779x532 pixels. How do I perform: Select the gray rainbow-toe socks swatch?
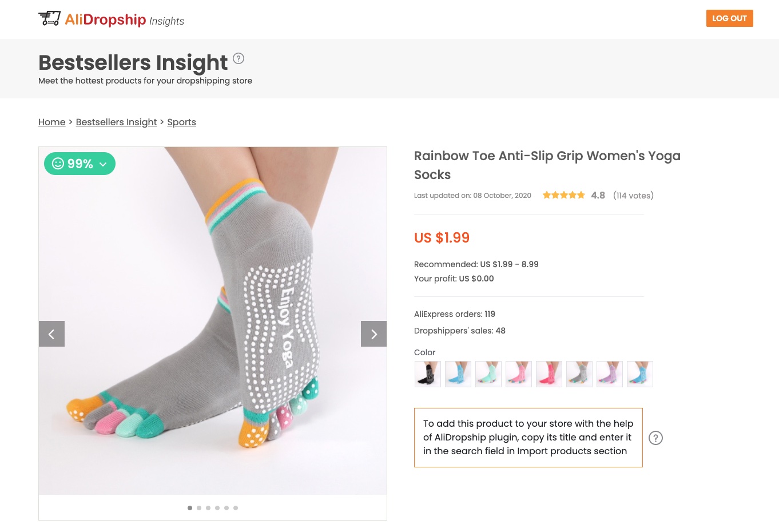[x=579, y=374]
